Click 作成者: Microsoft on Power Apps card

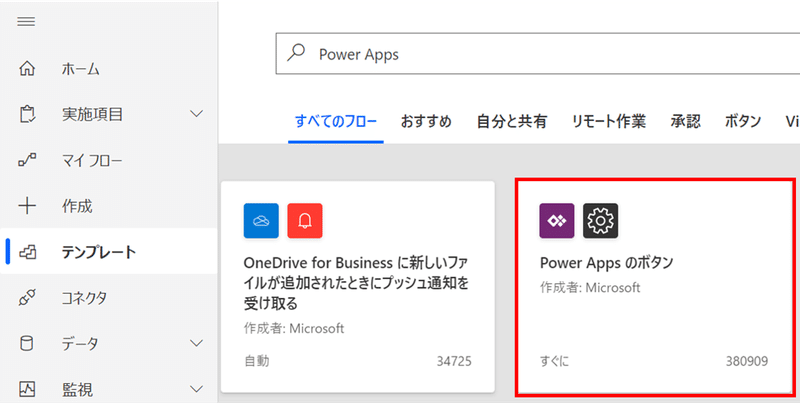tap(590, 288)
